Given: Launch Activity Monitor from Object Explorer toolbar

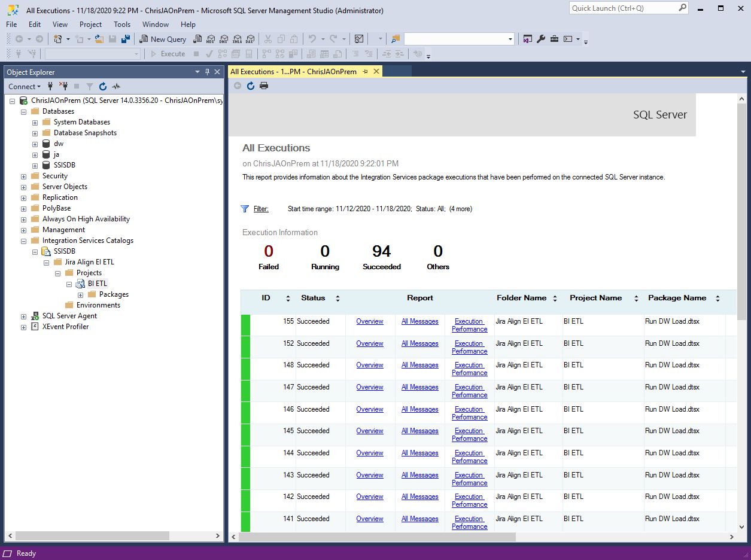Looking at the screenshot, I should (x=116, y=86).
